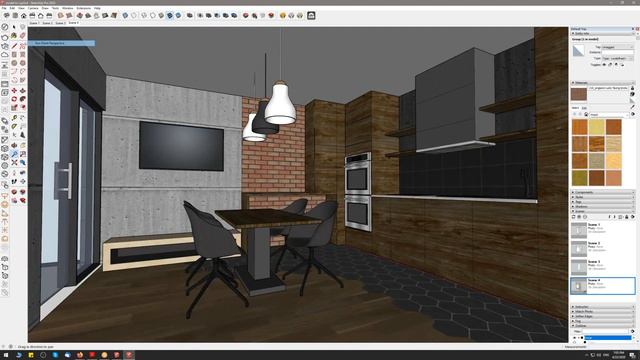Toggle Back Edges display style
This screenshot has width=640, height=360.
point(133,16)
